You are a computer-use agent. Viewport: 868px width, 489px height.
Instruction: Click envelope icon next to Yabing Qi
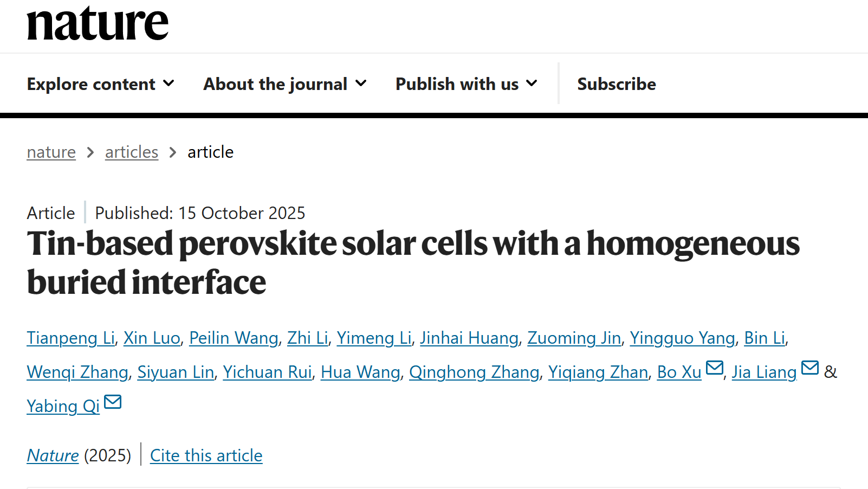point(113,402)
